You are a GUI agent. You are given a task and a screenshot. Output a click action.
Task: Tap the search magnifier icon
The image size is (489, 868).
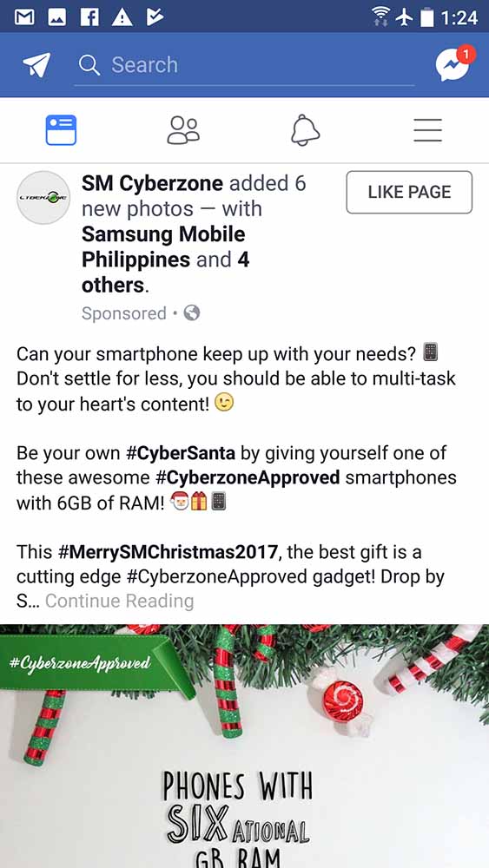[89, 65]
